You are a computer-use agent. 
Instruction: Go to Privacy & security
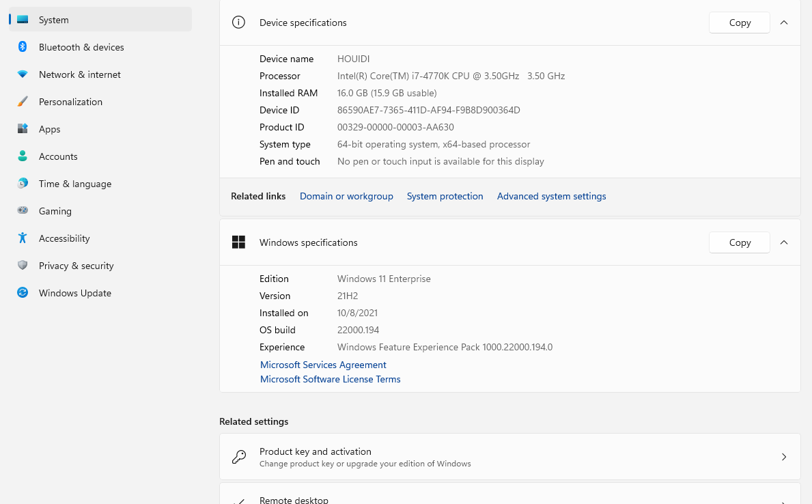pyautogui.click(x=100, y=266)
